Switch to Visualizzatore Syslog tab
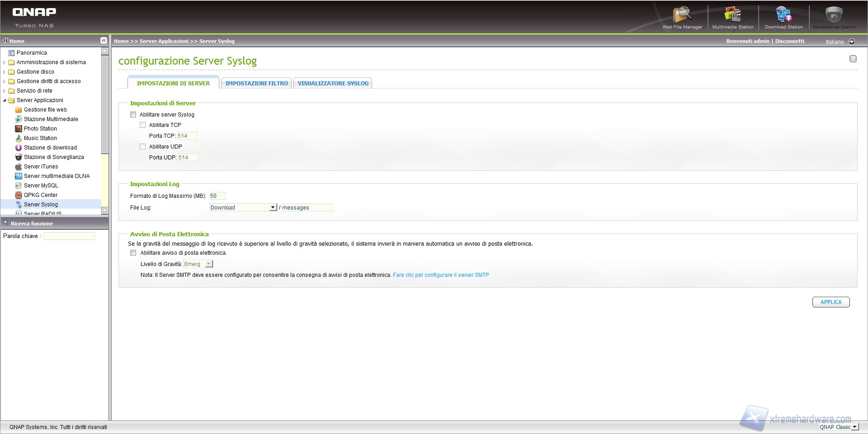868x434 pixels. pyautogui.click(x=333, y=84)
